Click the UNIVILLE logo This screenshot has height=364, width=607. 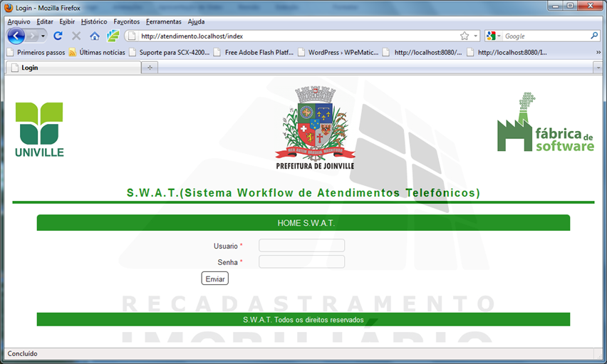39,130
